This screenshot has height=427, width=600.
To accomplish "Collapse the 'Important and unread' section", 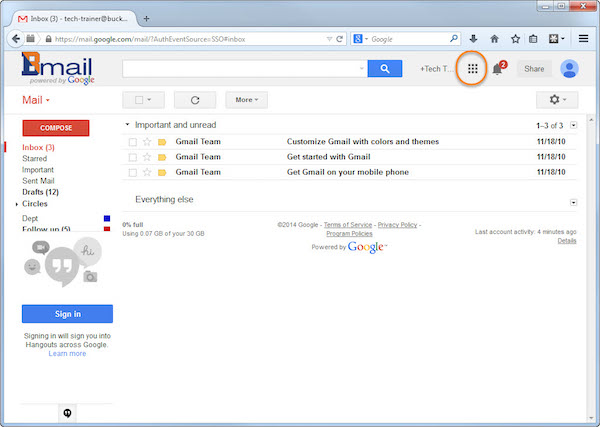I will 127,124.
